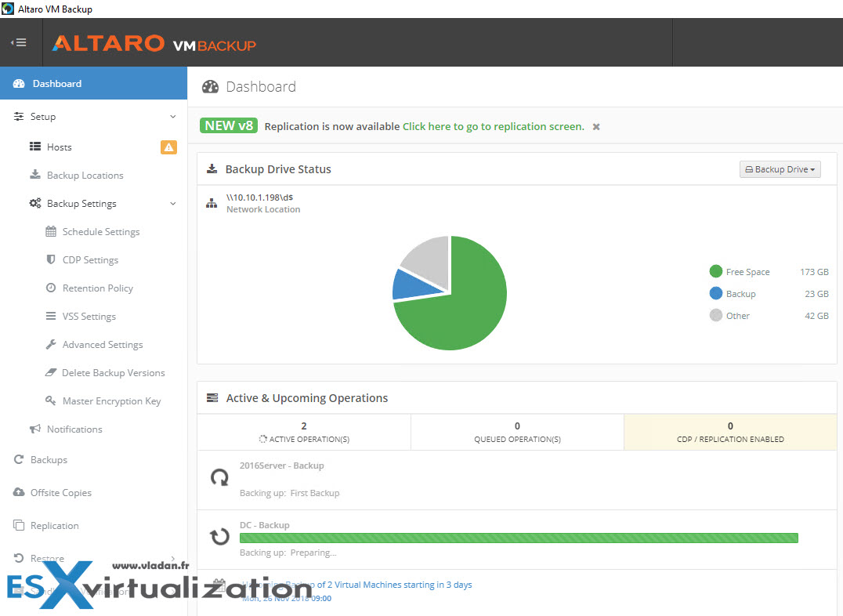The height and width of the screenshot is (616, 843).
Task: Click the Active & Upcoming Operations header icon
Action: (x=212, y=397)
